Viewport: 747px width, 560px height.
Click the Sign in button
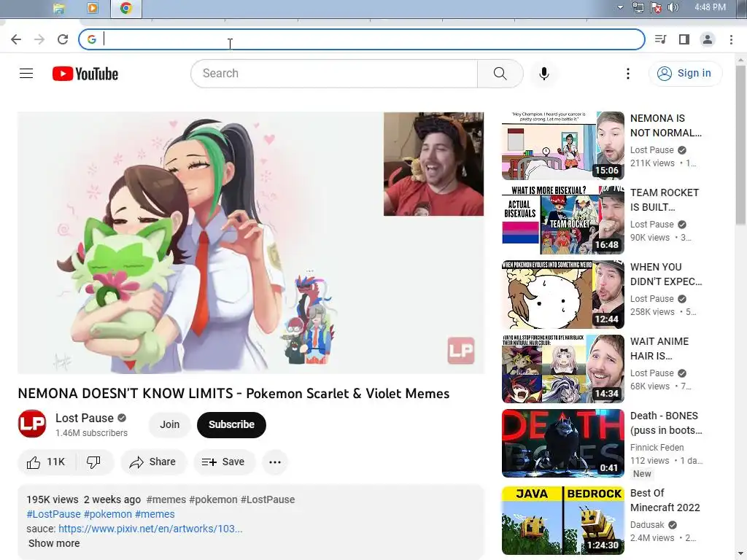pyautogui.click(x=685, y=74)
